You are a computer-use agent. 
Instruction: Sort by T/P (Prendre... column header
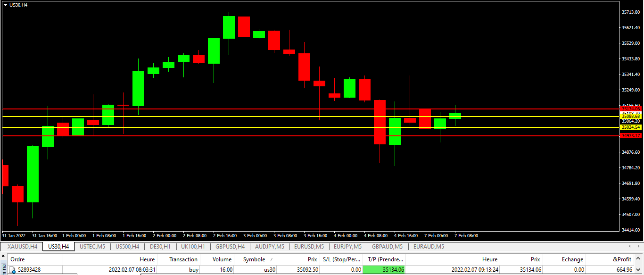coord(384,259)
